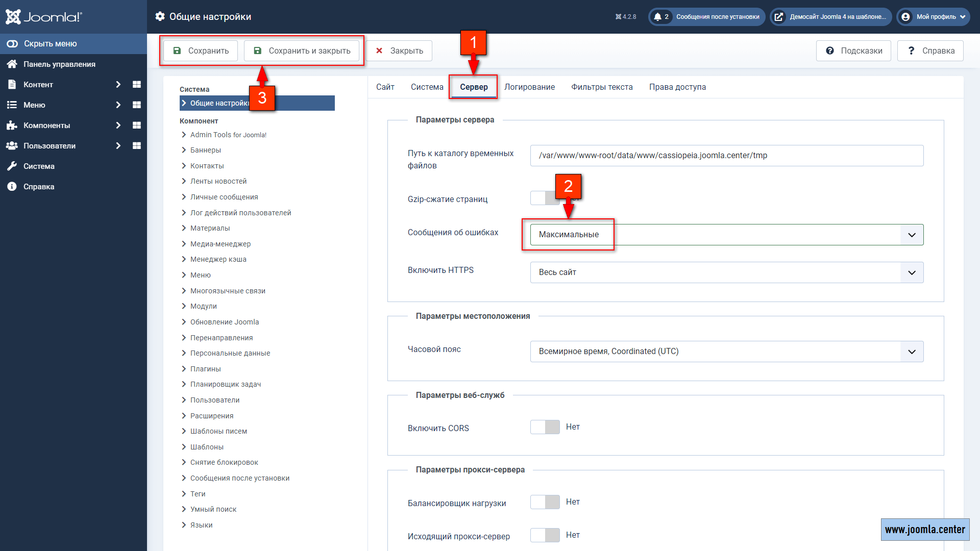Screen dimensions: 980x551
Task: Open the Пользователи dashboard grid icon
Action: point(136,145)
